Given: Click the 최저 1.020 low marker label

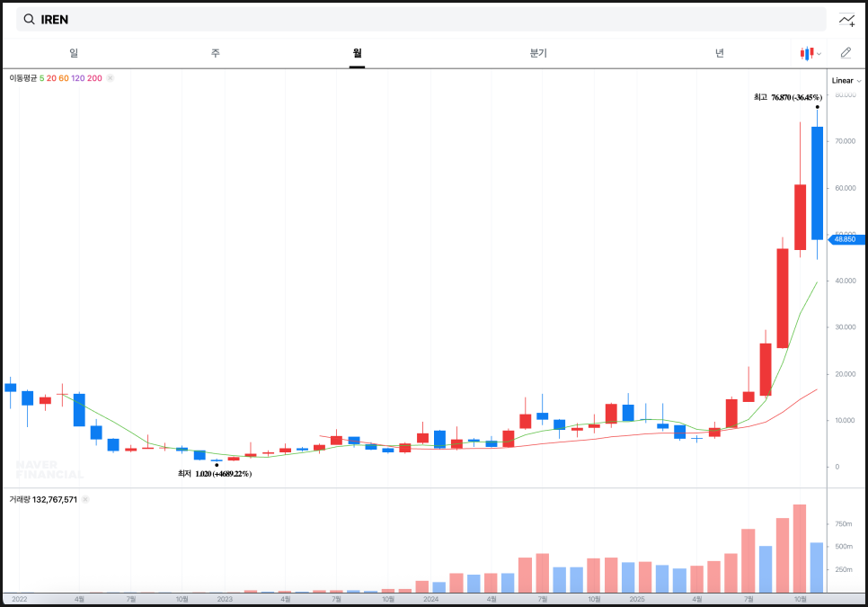Looking at the screenshot, I should (215, 474).
